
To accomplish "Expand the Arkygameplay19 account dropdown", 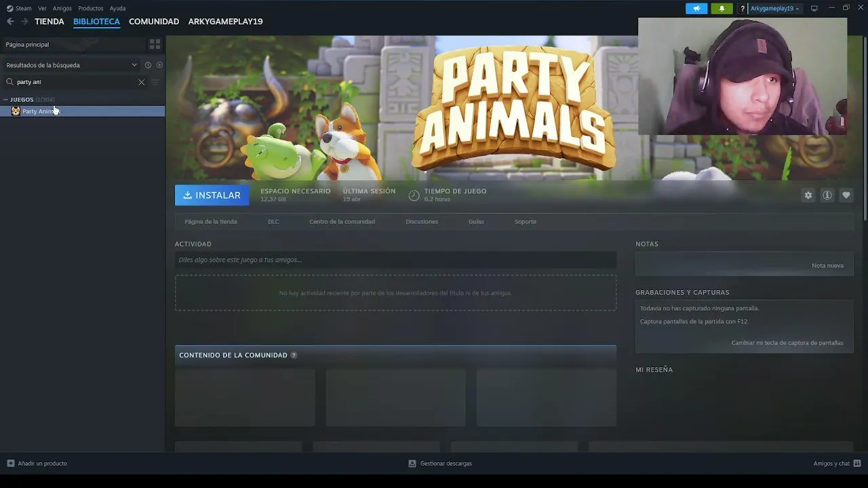I will click(x=775, y=9).
